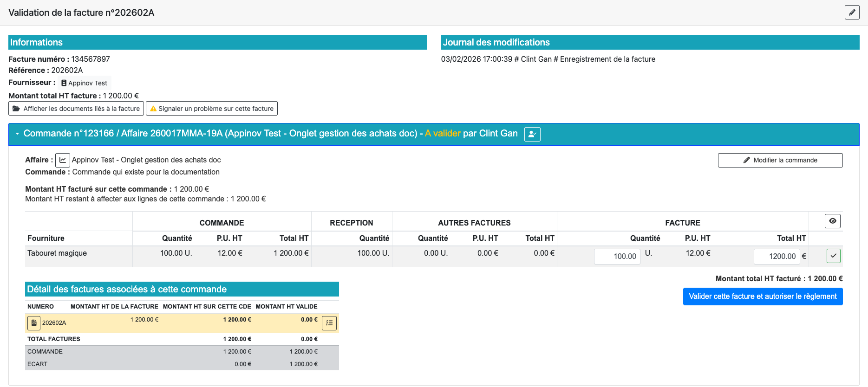The image size is (868, 387).
Task: Collapse the Commande n°123166 section arrow
Action: pos(17,134)
